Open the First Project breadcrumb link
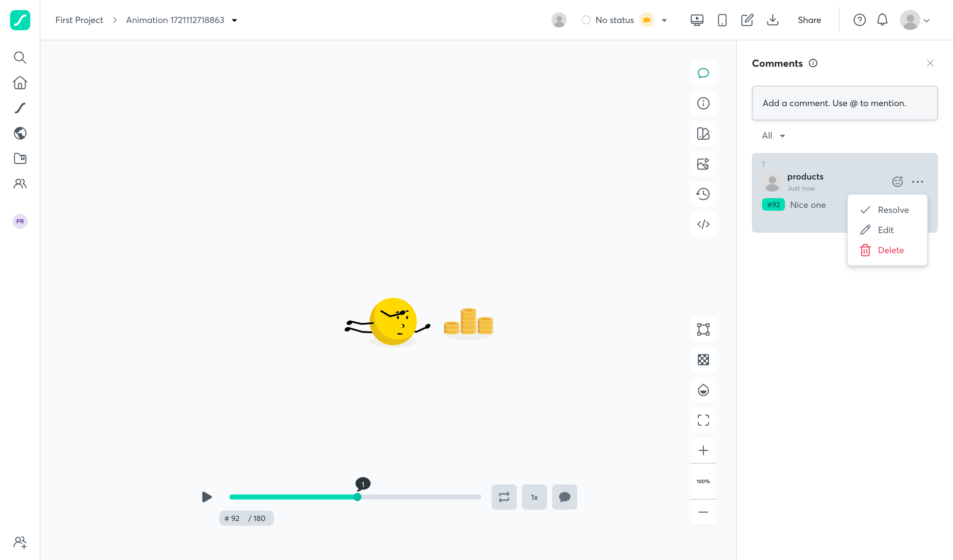 click(79, 20)
